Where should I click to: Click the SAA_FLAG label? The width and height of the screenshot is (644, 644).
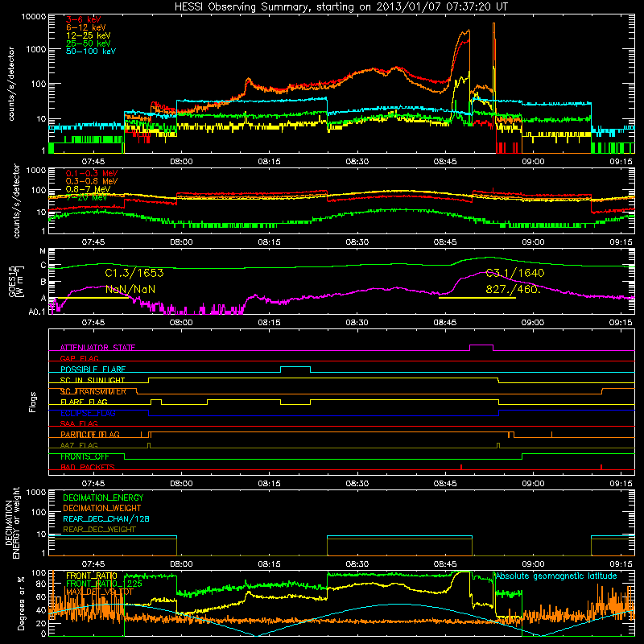pos(79,423)
